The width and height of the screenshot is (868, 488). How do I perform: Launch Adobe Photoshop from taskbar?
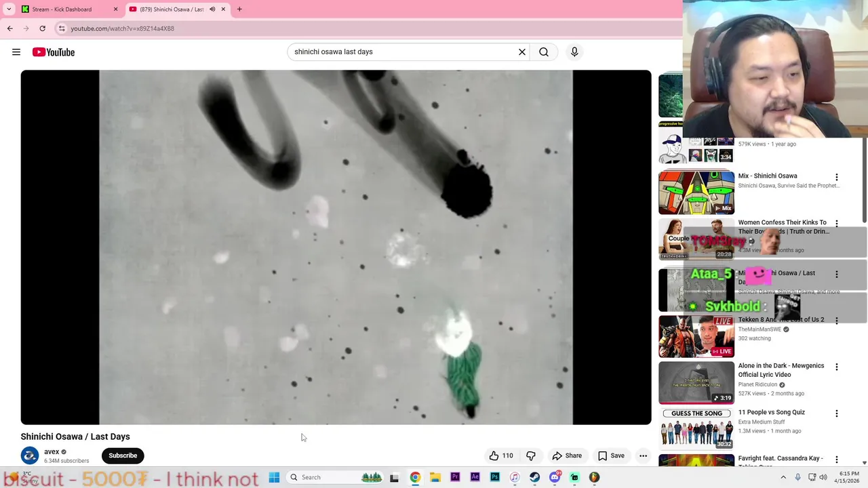pos(495,477)
